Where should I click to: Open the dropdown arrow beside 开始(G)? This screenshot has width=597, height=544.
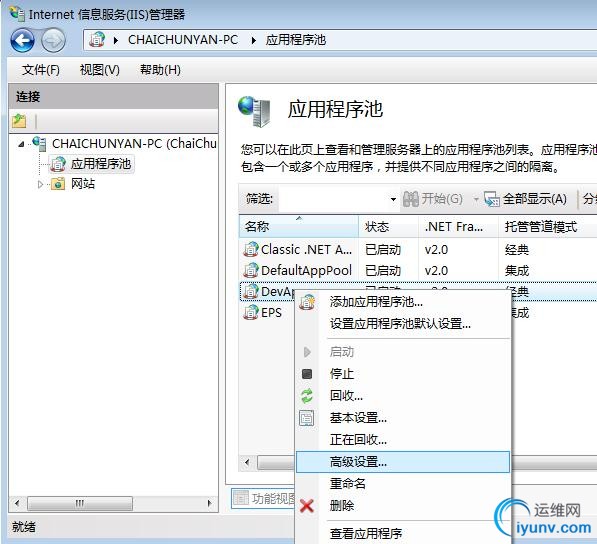click(x=476, y=199)
